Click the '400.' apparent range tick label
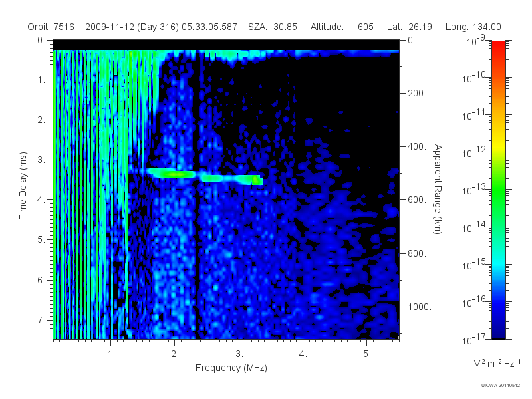Viewport: 532px width, 399px height. point(417,146)
